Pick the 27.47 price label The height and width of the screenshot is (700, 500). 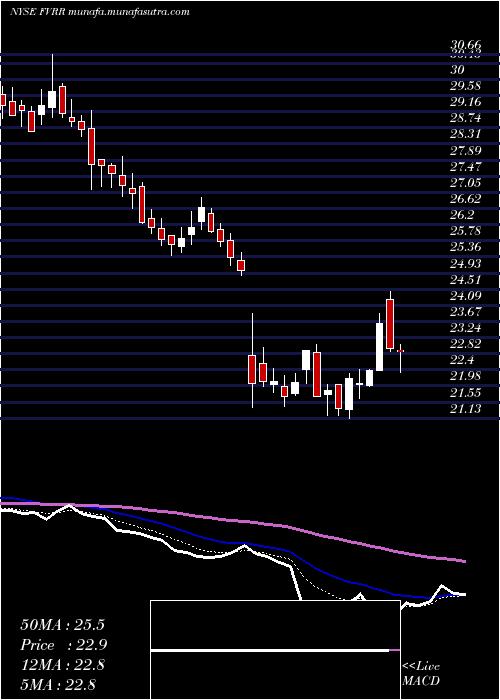pyautogui.click(x=466, y=167)
